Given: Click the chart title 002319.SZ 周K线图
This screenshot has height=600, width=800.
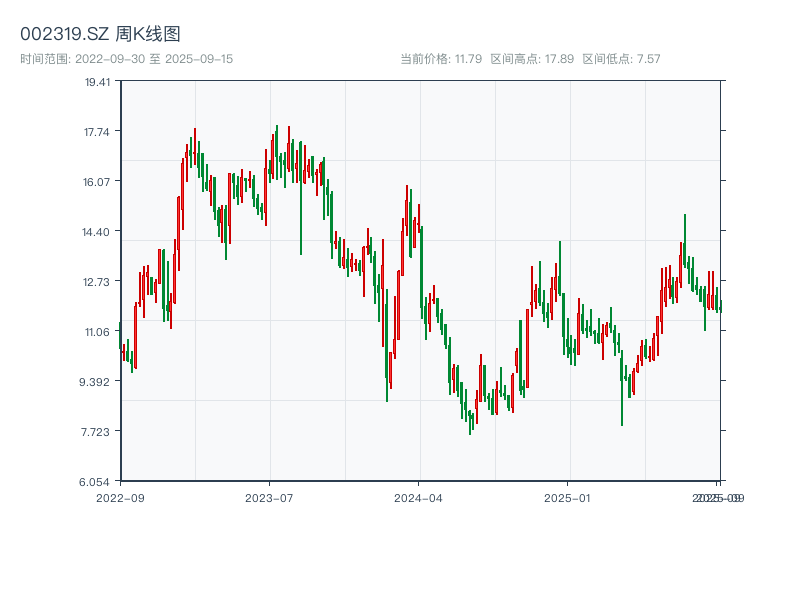Looking at the screenshot, I should click(x=100, y=34).
